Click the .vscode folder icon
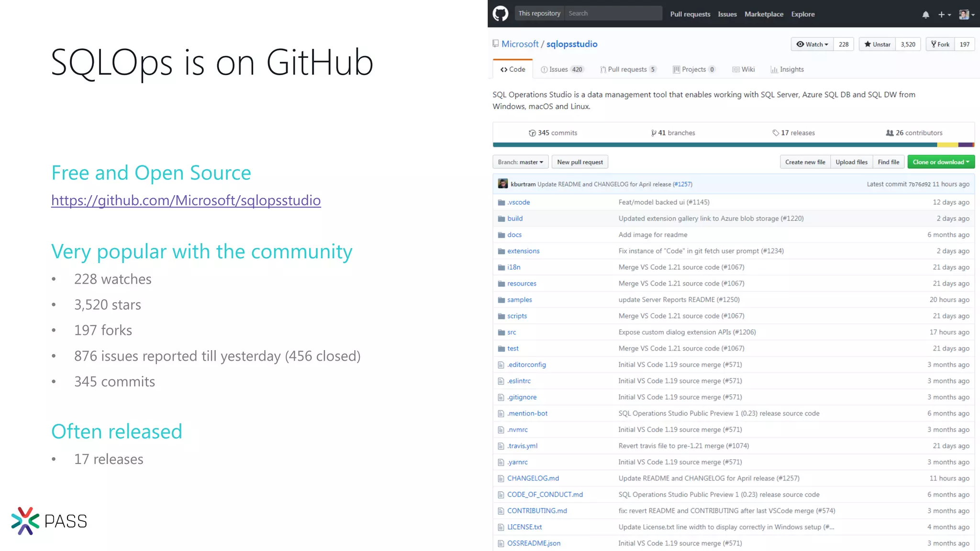 (501, 202)
